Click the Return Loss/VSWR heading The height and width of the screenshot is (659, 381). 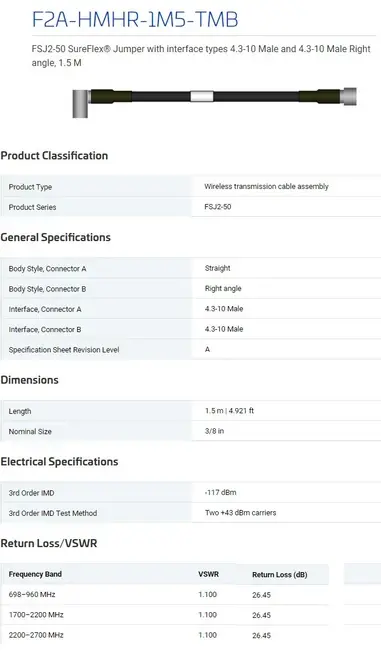pos(49,543)
